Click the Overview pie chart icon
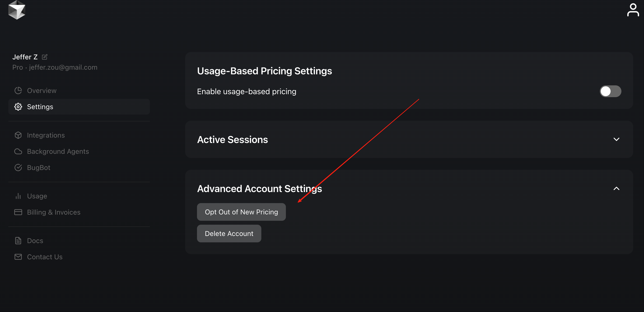Image resolution: width=644 pixels, height=312 pixels. coord(18,91)
